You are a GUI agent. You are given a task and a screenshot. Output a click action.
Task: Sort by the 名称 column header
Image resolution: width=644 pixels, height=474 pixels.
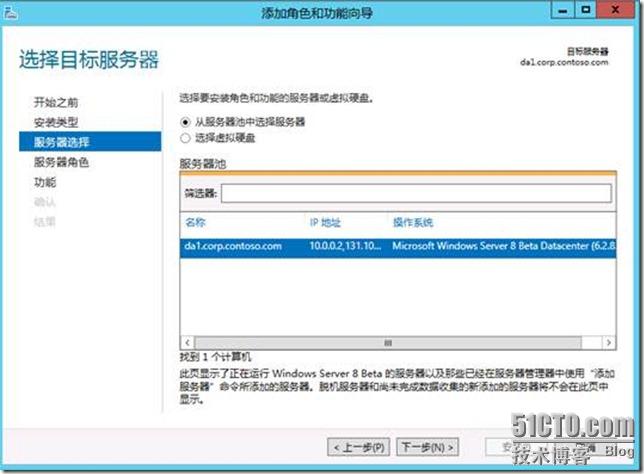(x=195, y=223)
